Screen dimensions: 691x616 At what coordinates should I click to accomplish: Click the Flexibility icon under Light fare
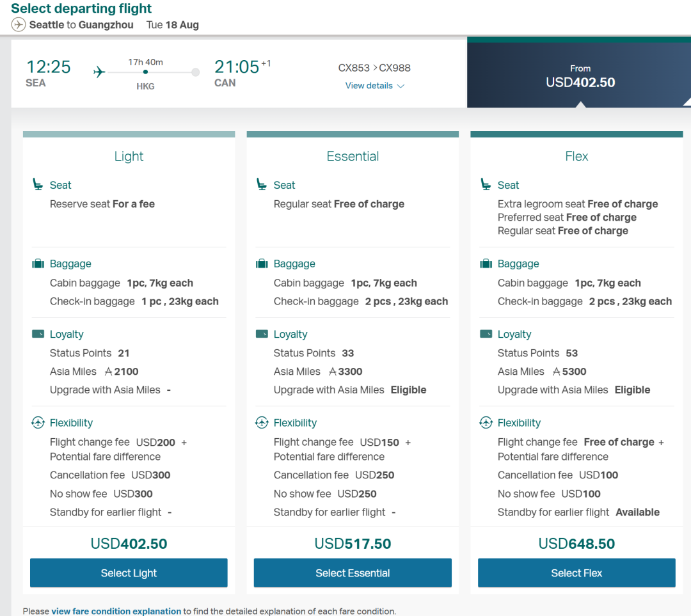[38, 423]
